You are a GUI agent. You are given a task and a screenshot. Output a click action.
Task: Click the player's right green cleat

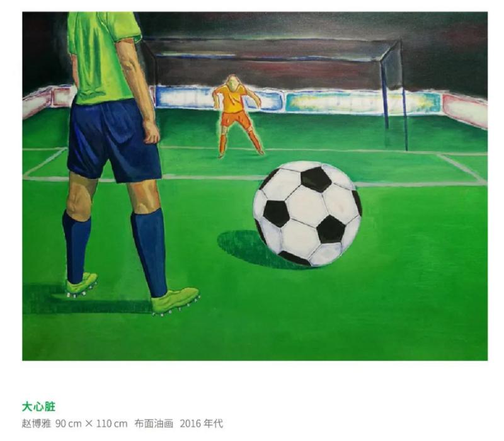[x=175, y=301]
